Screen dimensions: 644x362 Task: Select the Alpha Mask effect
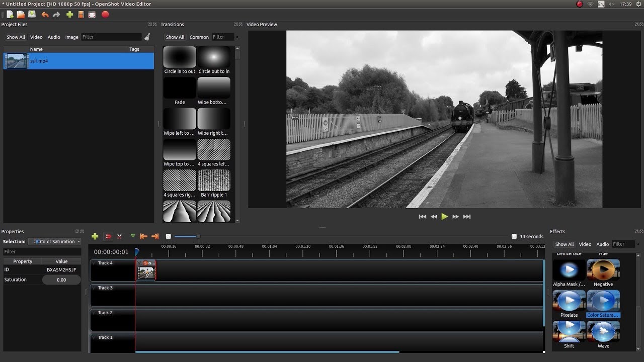click(569, 274)
